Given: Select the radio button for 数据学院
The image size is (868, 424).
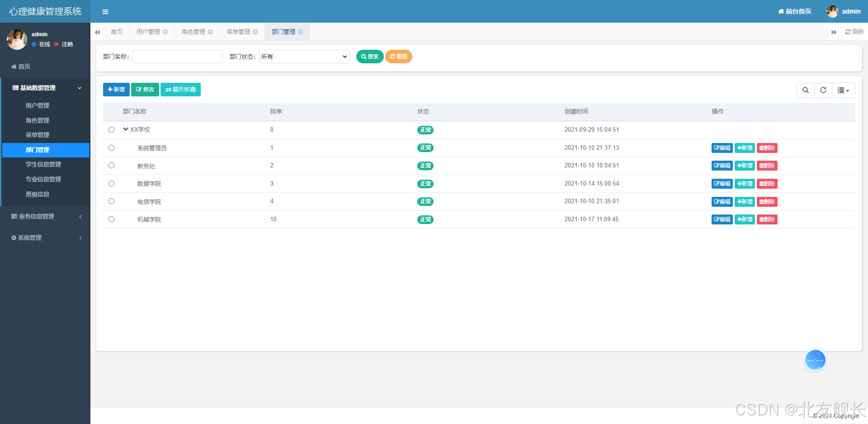Looking at the screenshot, I should (x=111, y=184).
